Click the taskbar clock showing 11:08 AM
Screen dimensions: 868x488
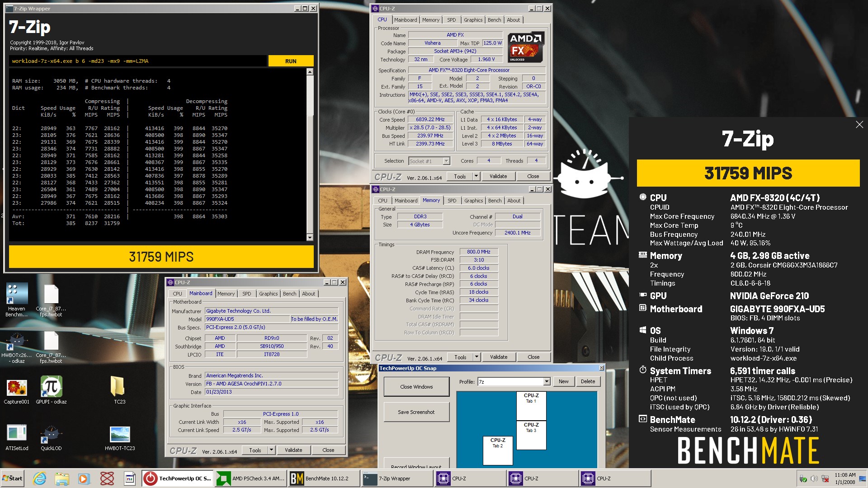(x=844, y=479)
